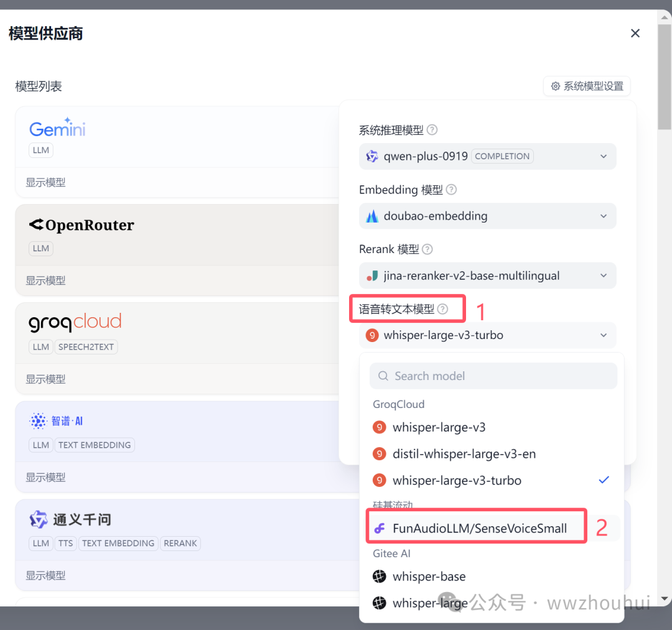Image resolution: width=672 pixels, height=630 pixels.
Task: Click the scrollbar up arrow
Action: (x=665, y=17)
